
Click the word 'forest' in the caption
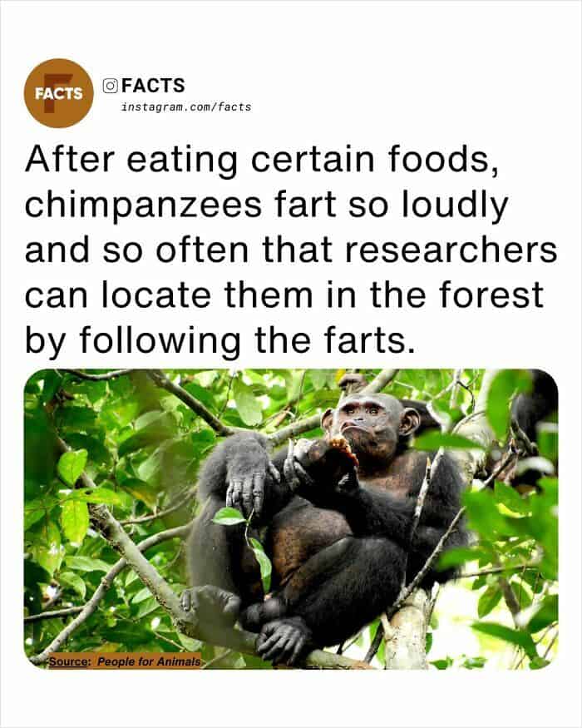click(x=491, y=295)
